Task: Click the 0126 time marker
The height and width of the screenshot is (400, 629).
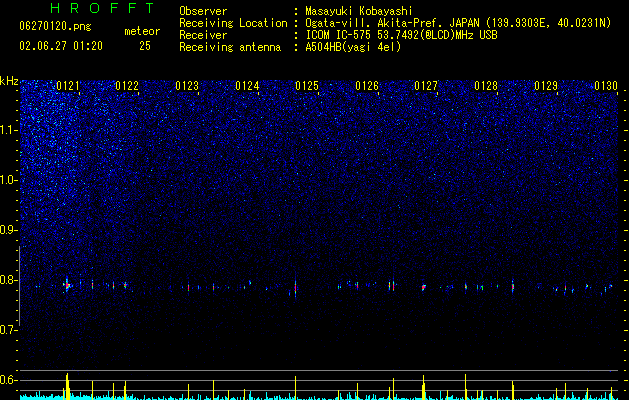Action: tap(367, 86)
